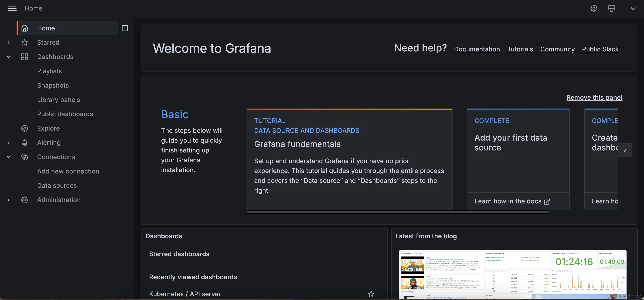Click the next arrow on setup cards
The height and width of the screenshot is (300, 644).
click(x=625, y=150)
